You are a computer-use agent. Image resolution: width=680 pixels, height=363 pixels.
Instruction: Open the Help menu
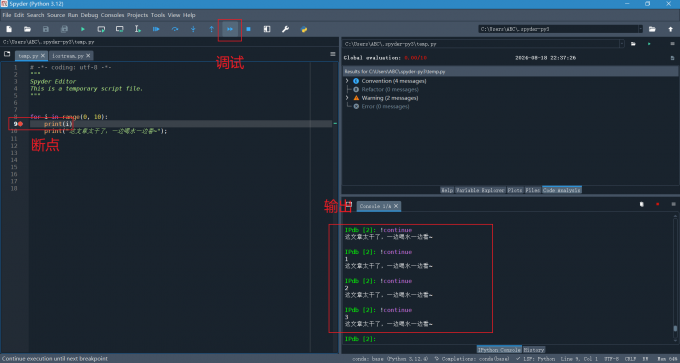(x=189, y=15)
